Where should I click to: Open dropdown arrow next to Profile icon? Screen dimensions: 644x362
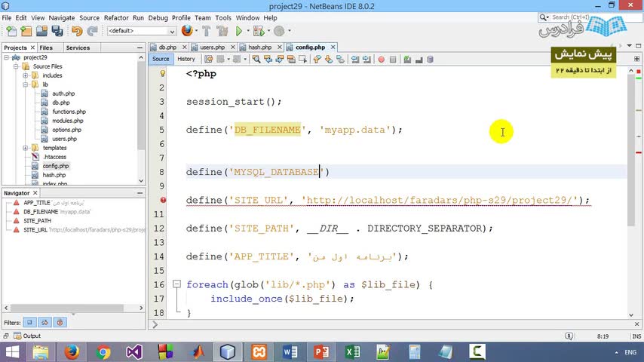coord(289,31)
